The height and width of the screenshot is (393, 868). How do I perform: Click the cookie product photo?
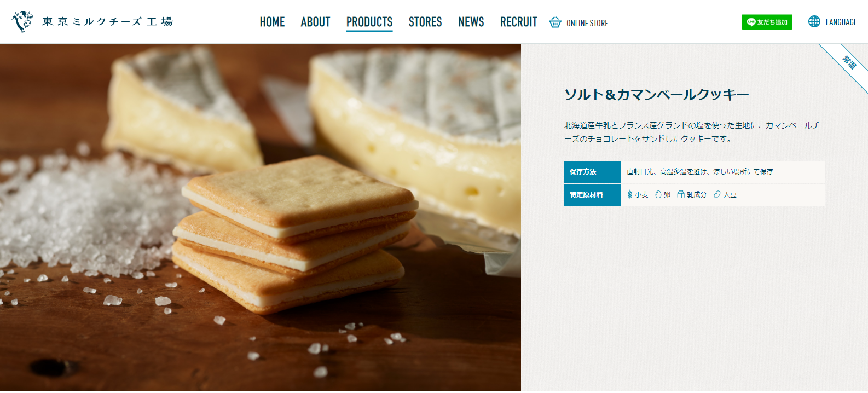261,218
